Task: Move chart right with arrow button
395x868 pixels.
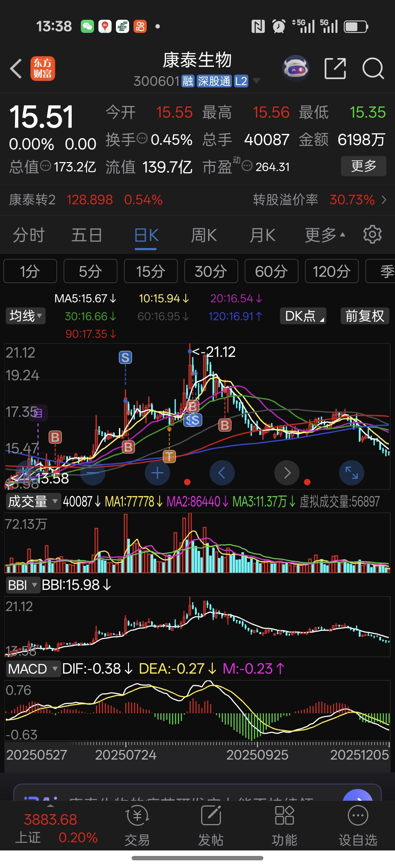Action: pos(287,473)
